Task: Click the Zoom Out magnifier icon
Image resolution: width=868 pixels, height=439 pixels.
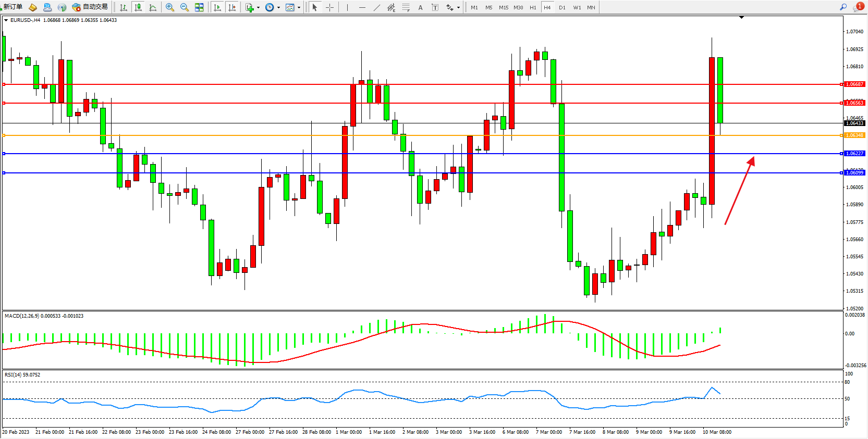Action: point(184,7)
